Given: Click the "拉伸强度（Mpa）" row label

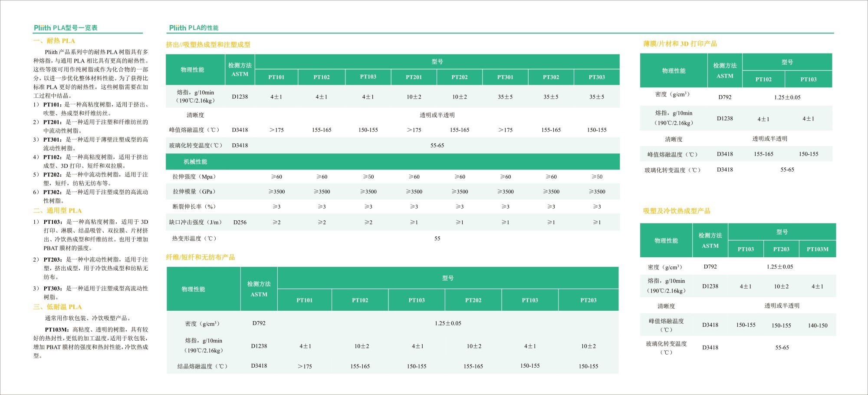Looking at the screenshot, I should point(194,177).
